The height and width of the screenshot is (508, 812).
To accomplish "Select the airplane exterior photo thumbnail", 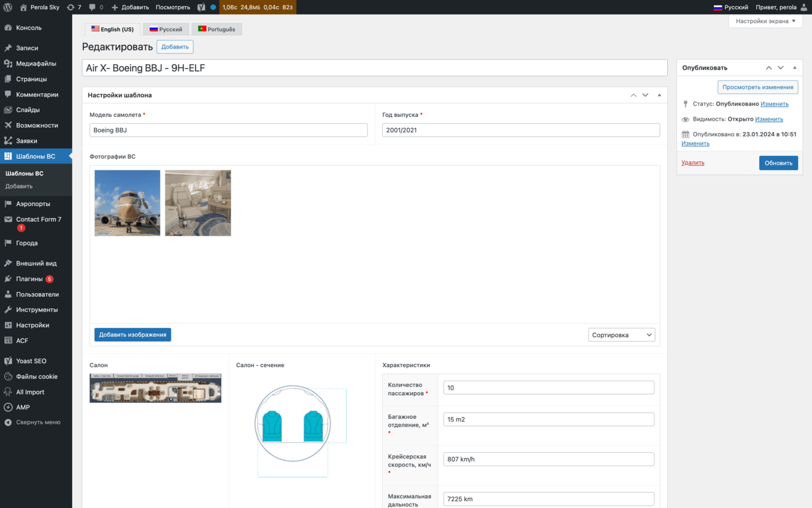I will 127,202.
